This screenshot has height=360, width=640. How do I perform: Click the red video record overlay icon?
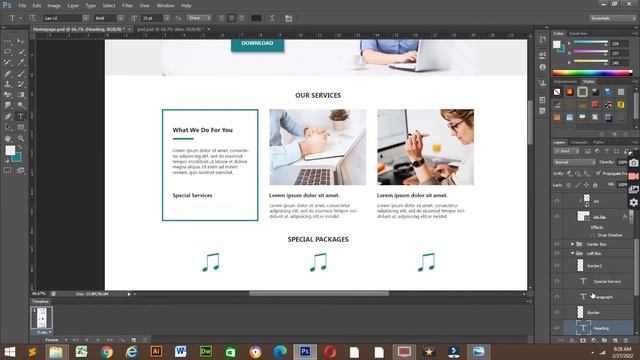click(x=633, y=176)
